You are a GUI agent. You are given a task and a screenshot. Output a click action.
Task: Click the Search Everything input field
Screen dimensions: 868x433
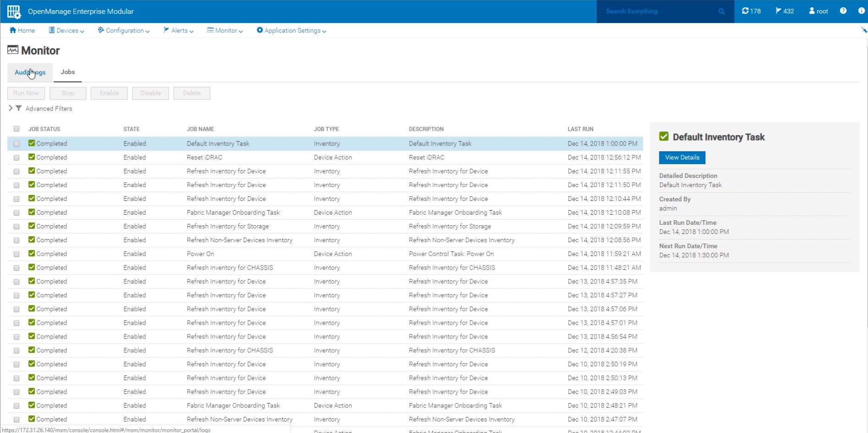658,11
